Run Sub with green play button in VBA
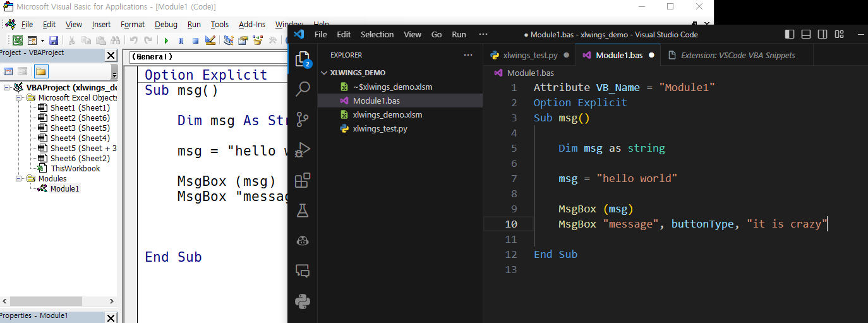Screen dimensions: 868x323 pos(166,40)
